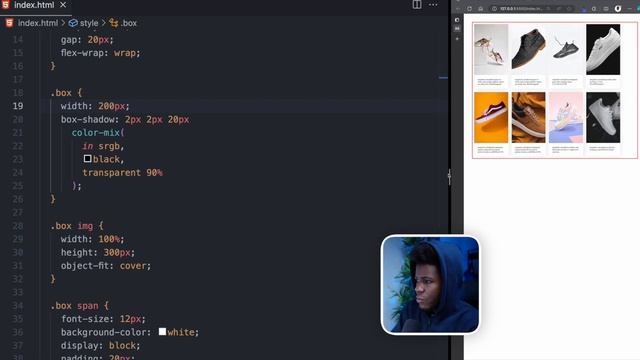Open the white heeled sandal shoe image

491,49
